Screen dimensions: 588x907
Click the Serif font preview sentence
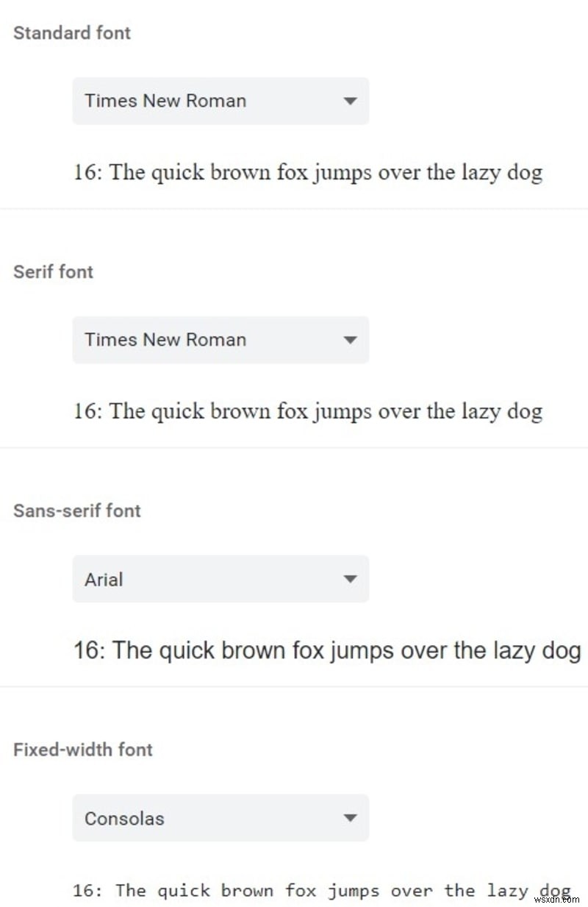[307, 412]
